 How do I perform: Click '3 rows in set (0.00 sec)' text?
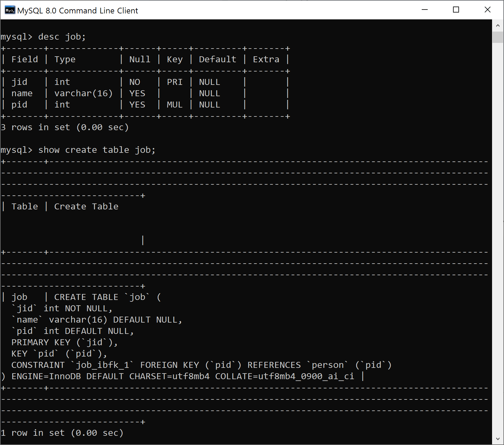[65, 127]
